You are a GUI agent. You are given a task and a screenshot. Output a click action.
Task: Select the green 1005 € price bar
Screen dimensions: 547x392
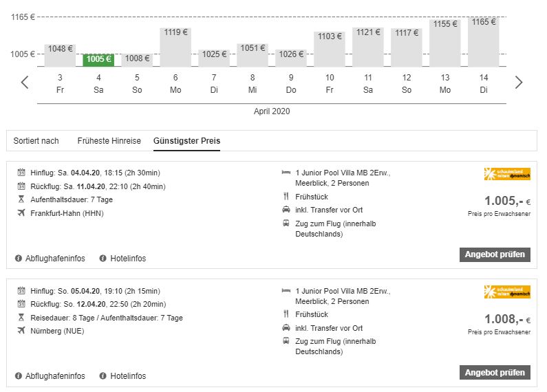point(98,60)
